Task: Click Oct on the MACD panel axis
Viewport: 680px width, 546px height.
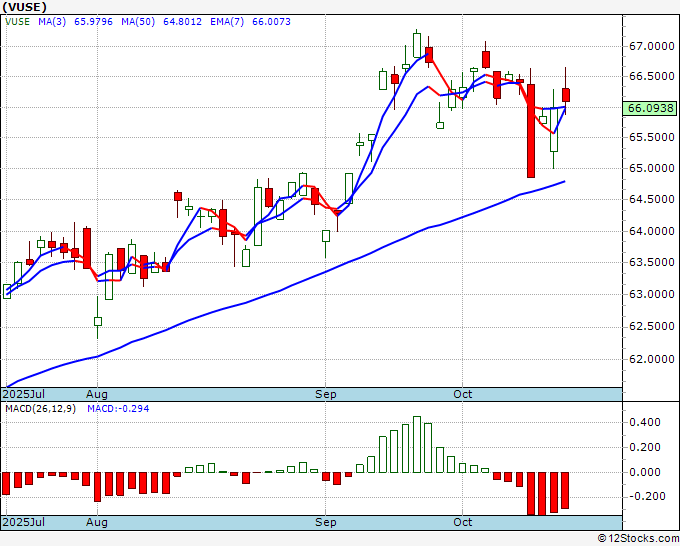Action: tap(462, 522)
